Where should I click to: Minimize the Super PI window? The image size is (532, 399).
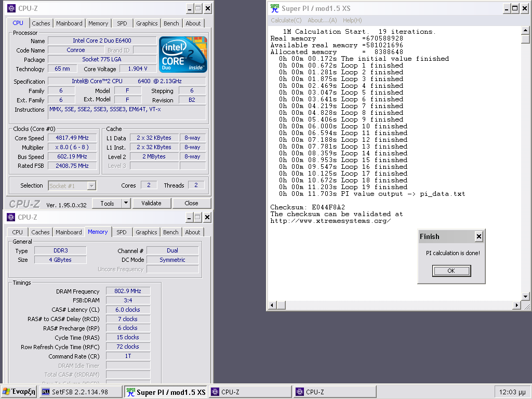pyautogui.click(x=506, y=8)
